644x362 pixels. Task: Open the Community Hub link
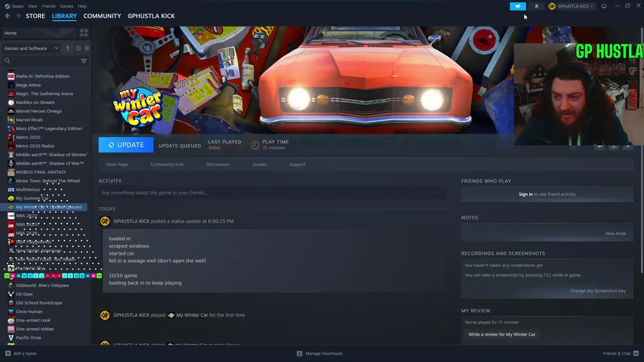click(167, 164)
